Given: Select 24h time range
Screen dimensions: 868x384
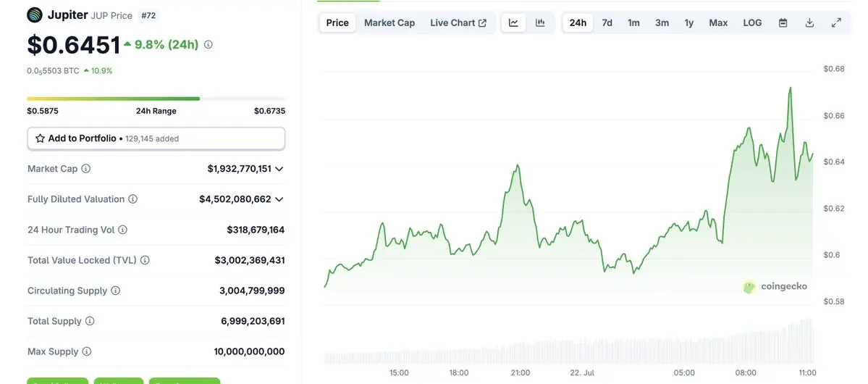Looking at the screenshot, I should pos(578,22).
